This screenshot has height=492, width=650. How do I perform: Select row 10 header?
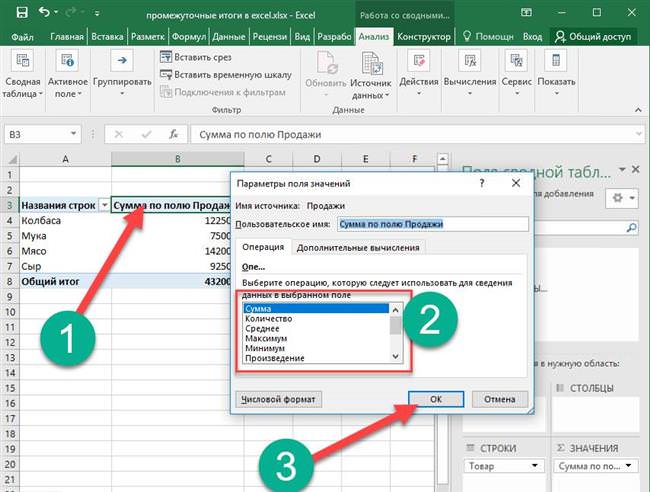pos(10,312)
